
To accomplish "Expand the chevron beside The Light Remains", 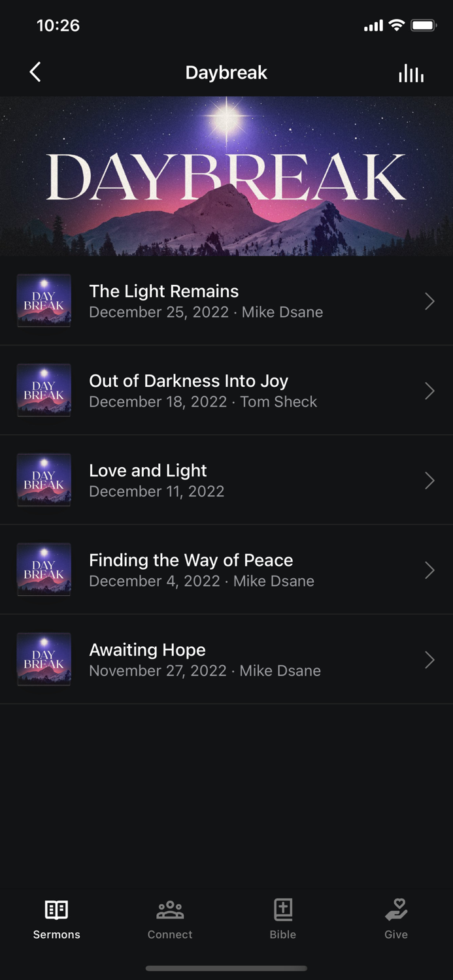I will (x=429, y=301).
